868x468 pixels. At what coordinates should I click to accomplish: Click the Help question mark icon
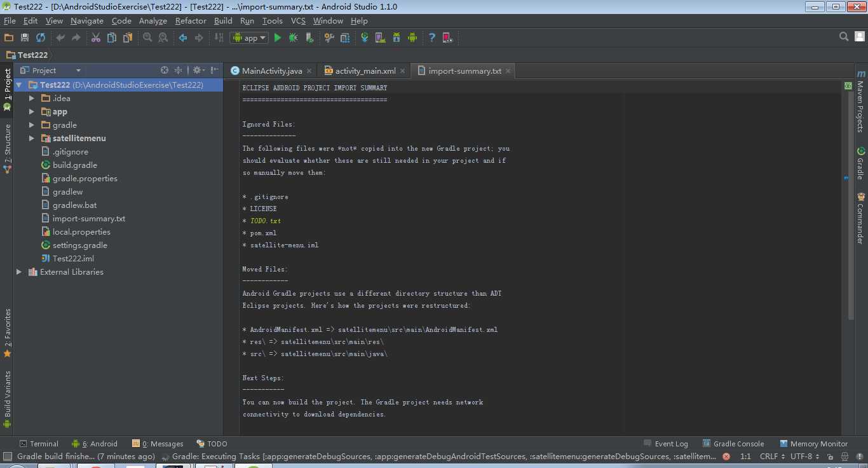coord(432,38)
